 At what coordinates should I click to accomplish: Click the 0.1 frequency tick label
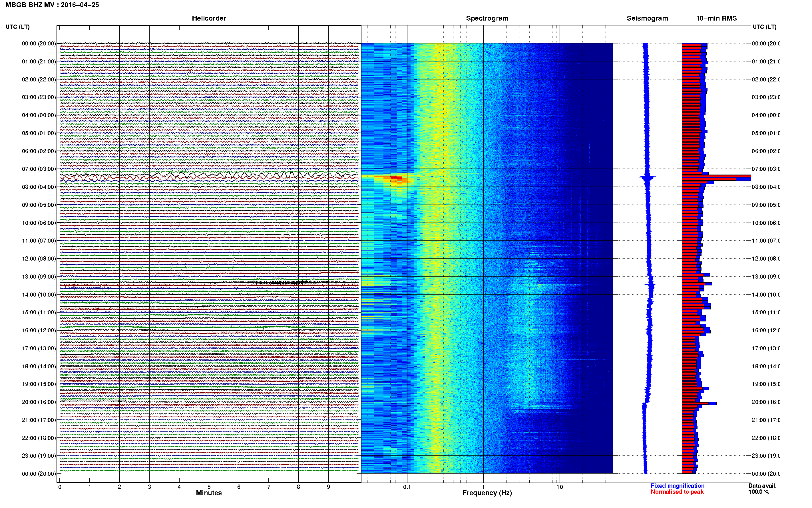click(407, 487)
